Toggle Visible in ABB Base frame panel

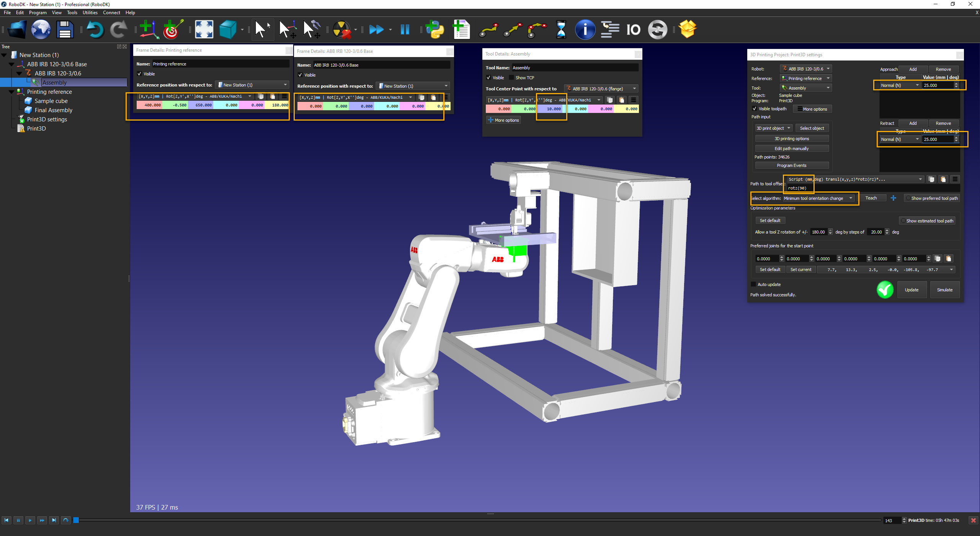coord(300,75)
